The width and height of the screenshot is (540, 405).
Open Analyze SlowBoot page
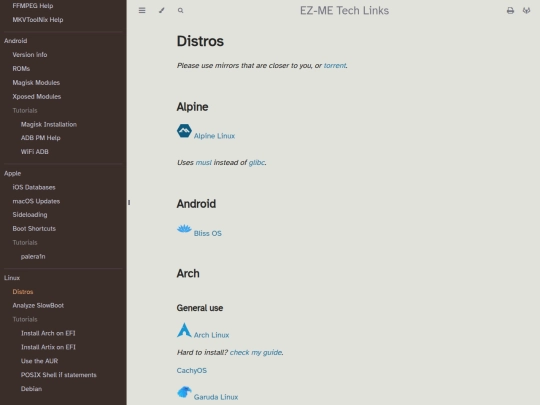[x=38, y=305]
